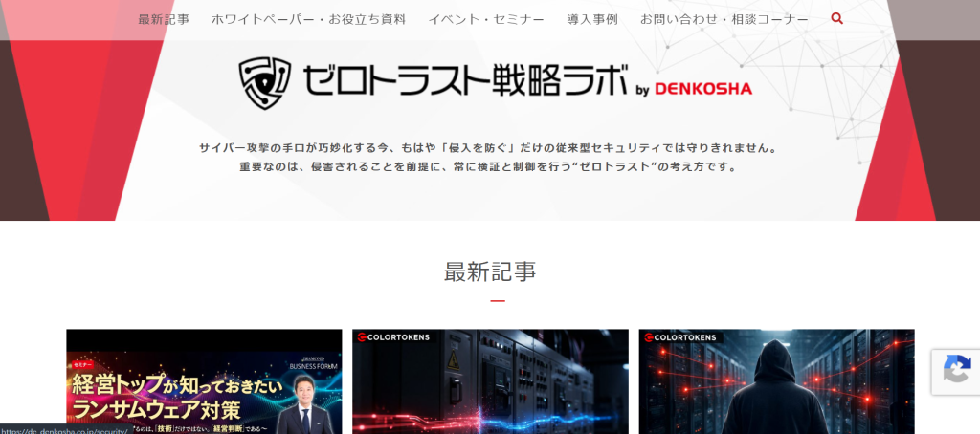The width and height of the screenshot is (980, 434).
Task: Open ホワイトペーパー・お役立ち資料 menu item
Action: click(309, 19)
